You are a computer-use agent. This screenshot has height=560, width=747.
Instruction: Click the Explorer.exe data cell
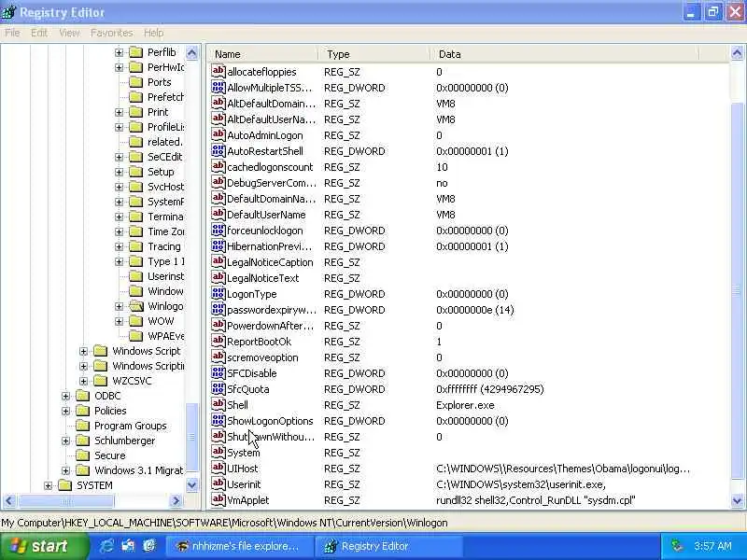[x=465, y=405]
